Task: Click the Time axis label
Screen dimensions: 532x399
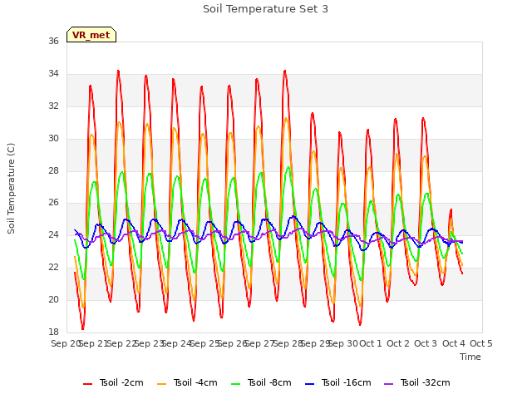Action: coord(470,357)
